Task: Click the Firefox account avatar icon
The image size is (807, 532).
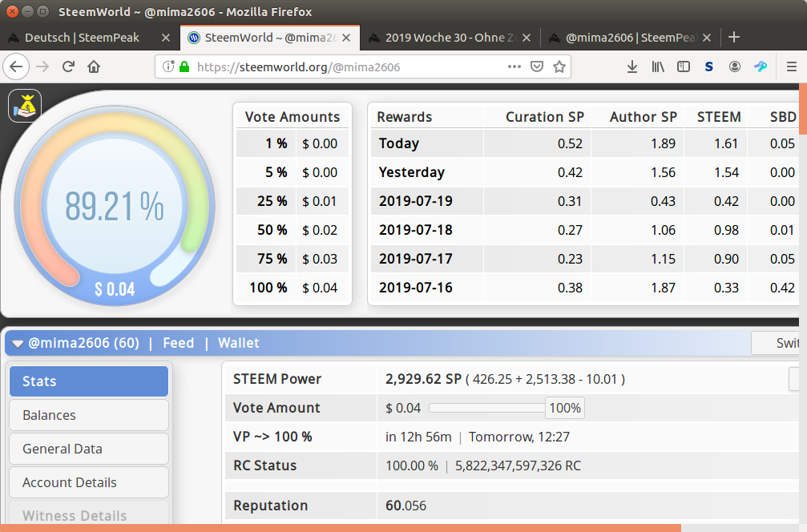Action: coord(735,67)
